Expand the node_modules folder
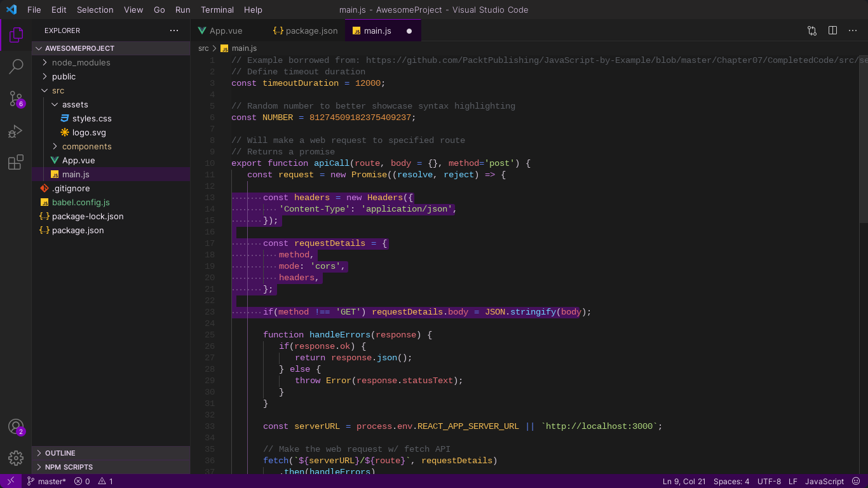Image resolution: width=868 pixels, height=488 pixels. (81, 62)
